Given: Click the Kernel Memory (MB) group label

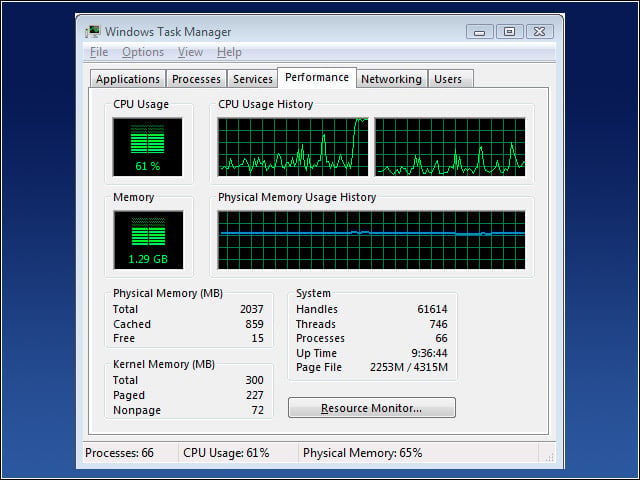Looking at the screenshot, I should [164, 364].
